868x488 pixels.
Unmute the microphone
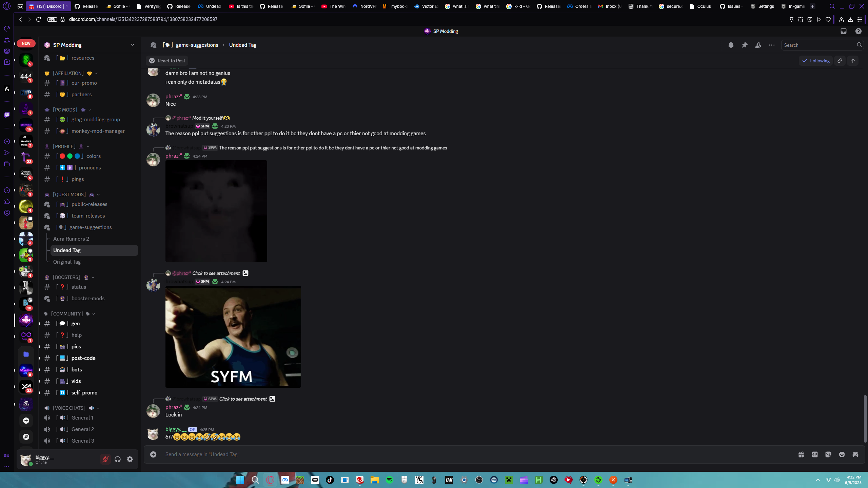pyautogui.click(x=105, y=459)
